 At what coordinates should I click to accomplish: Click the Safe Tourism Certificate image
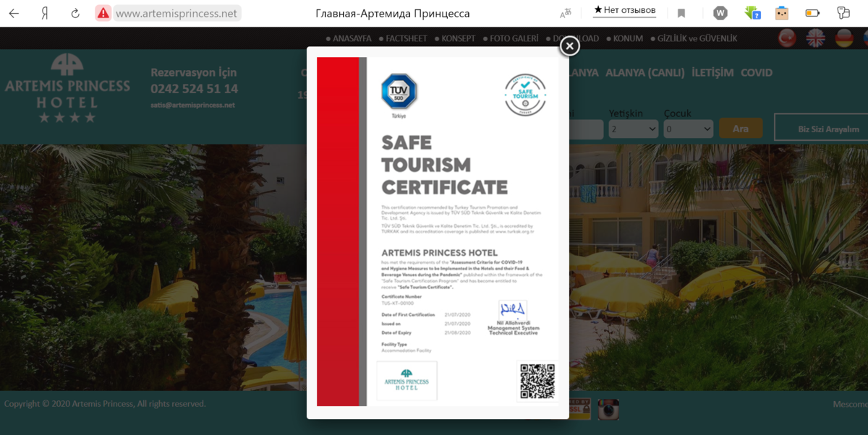pos(438,231)
